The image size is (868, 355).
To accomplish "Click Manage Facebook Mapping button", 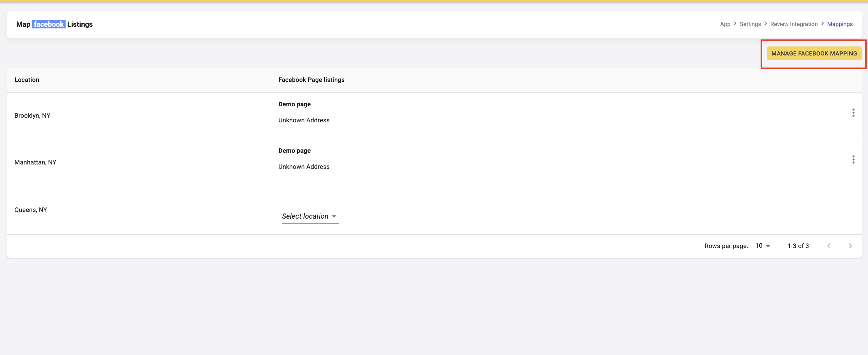I will pos(814,53).
